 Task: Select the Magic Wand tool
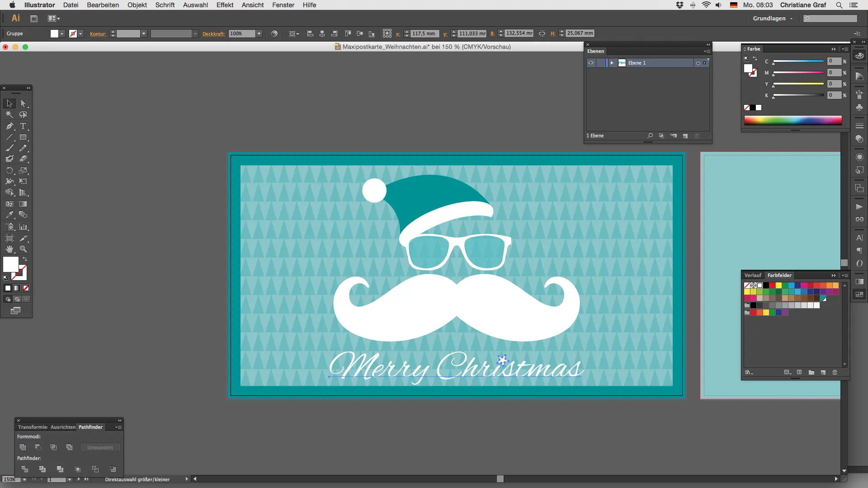pyautogui.click(x=9, y=115)
